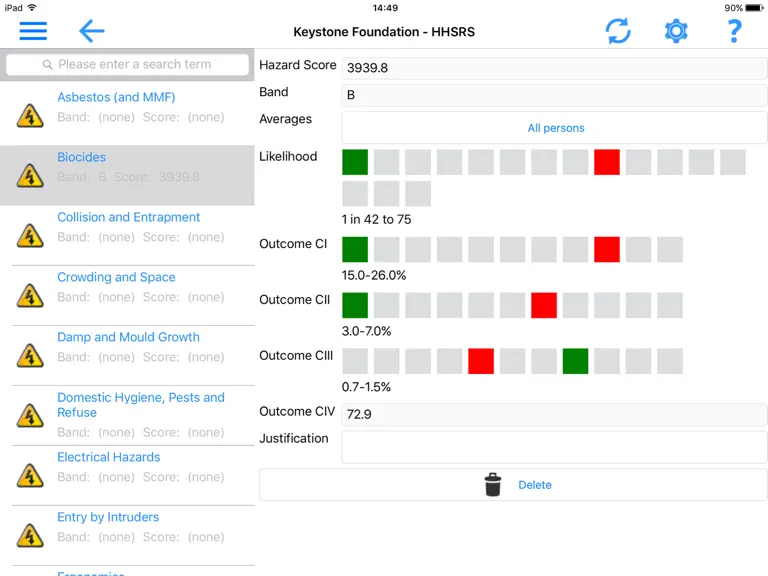Open the hamburger menu icon
768x576 pixels.
click(33, 31)
